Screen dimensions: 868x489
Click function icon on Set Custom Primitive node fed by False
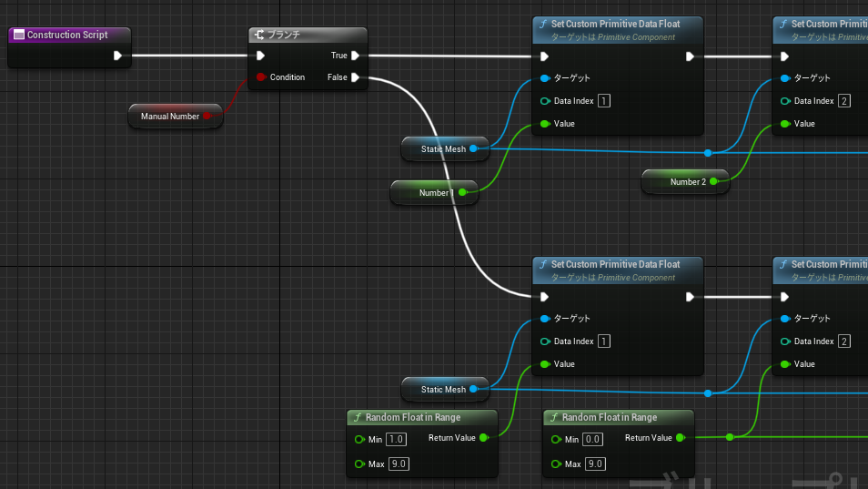[x=543, y=264]
